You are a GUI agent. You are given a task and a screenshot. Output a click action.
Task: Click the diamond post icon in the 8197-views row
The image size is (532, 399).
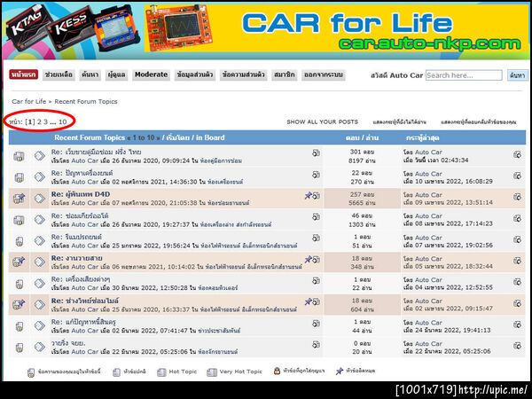click(x=40, y=156)
